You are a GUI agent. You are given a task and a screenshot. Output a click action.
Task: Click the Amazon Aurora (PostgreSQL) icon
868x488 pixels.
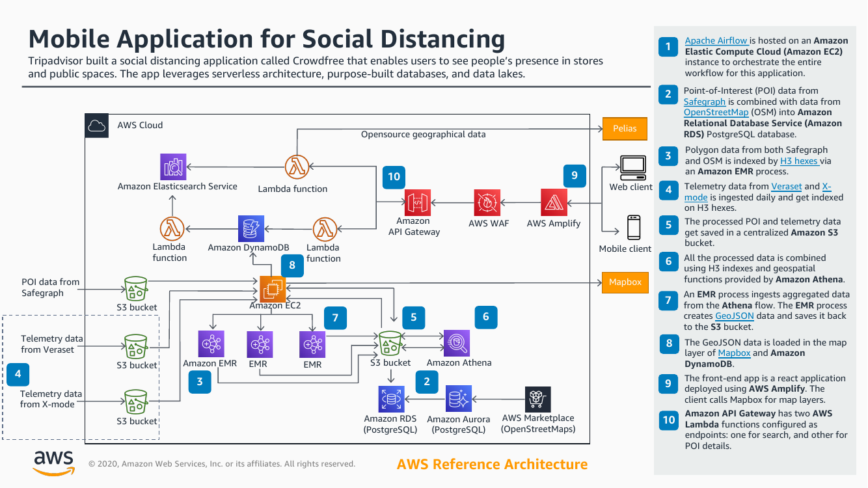pyautogui.click(x=459, y=399)
